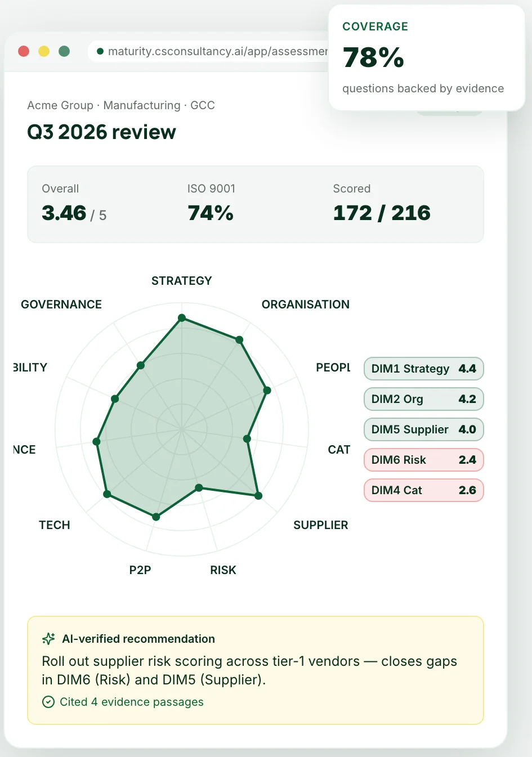
Task: Click the green maximize window dot
Action: click(64, 51)
